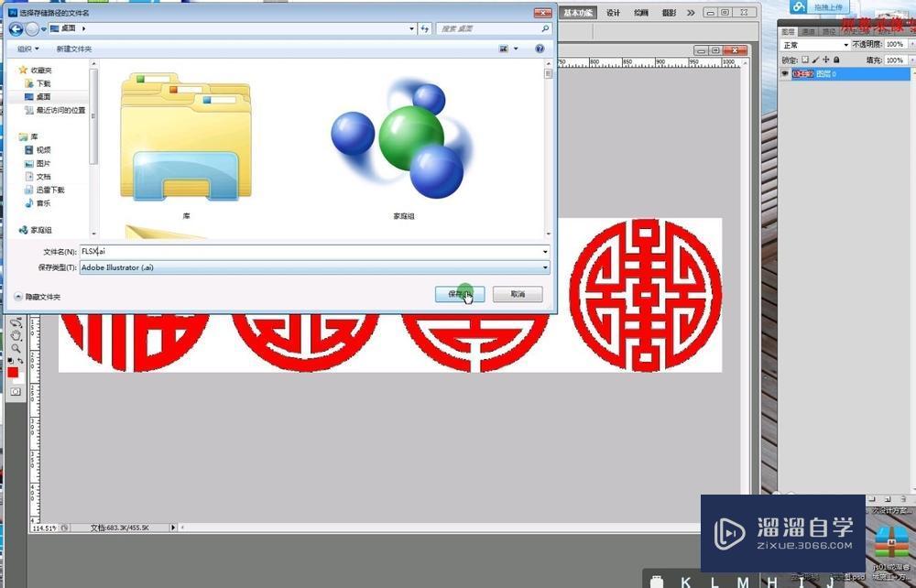Expand more workspaces chevron in Photoshop

(691, 12)
